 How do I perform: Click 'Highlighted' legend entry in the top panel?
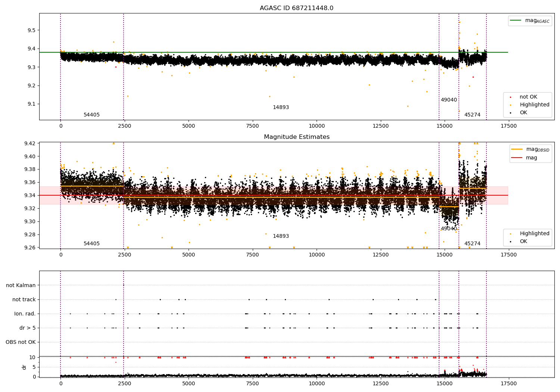point(535,105)
